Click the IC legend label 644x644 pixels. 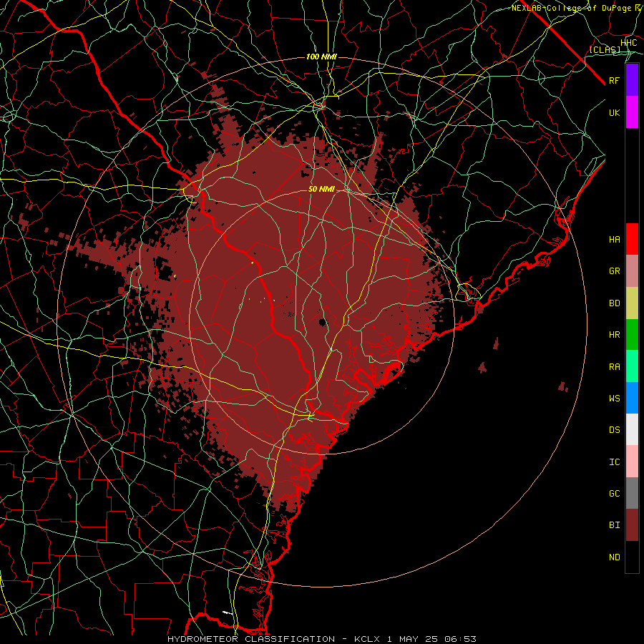pos(615,462)
